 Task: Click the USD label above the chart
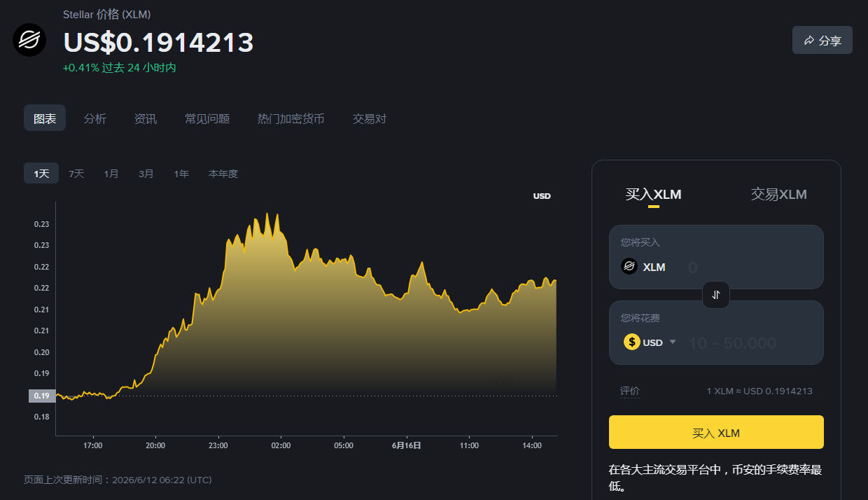tap(542, 196)
